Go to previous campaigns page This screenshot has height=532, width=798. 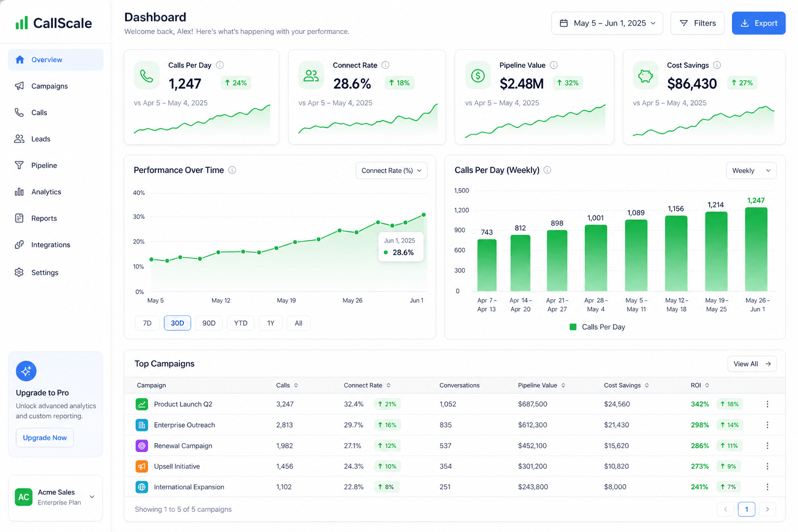click(x=726, y=510)
